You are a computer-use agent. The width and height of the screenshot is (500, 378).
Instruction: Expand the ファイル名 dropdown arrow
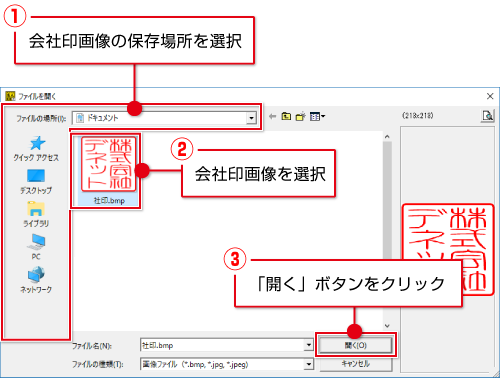[x=309, y=345]
